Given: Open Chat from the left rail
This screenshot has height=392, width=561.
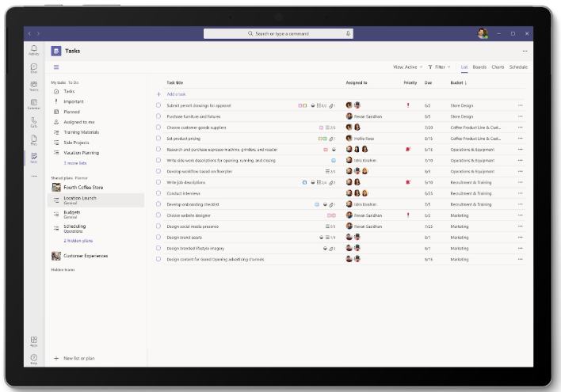Looking at the screenshot, I should tap(33, 67).
